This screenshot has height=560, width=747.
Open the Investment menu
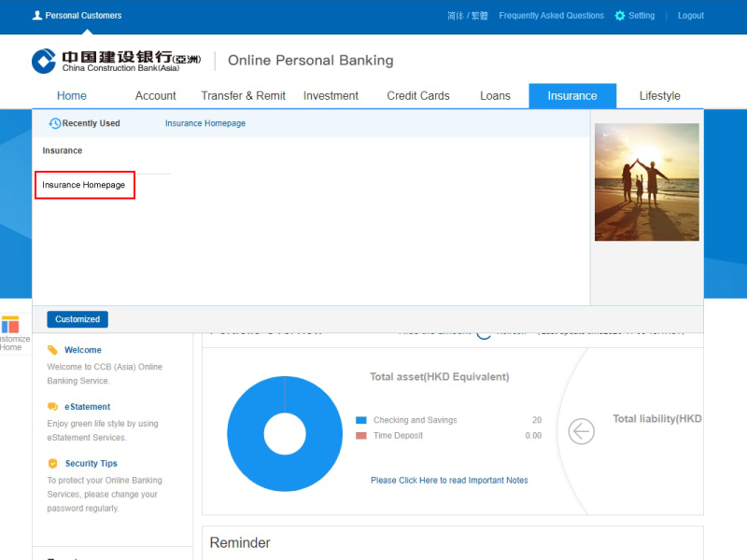point(331,96)
